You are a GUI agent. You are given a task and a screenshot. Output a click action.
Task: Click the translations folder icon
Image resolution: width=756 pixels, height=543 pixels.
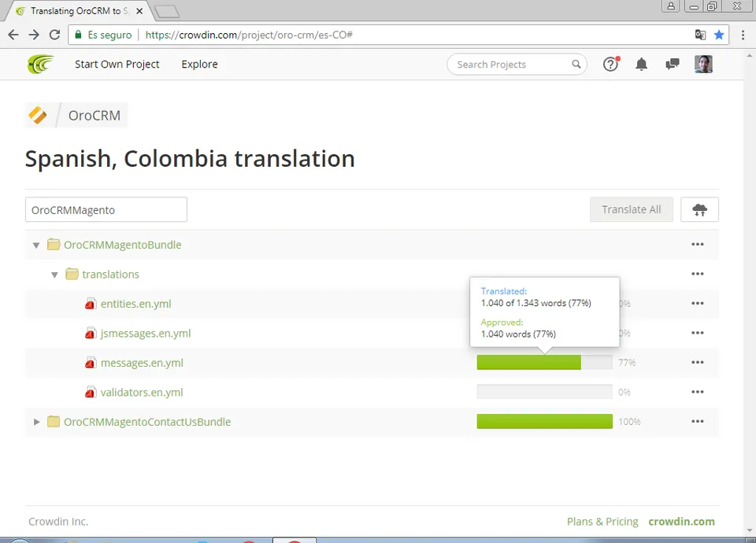click(72, 274)
